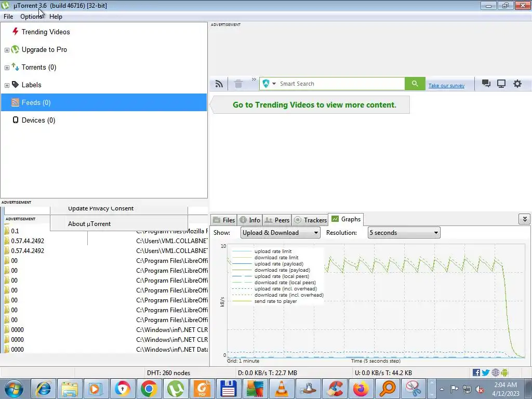Viewport: 532px width, 399px height.
Task: Click the 'send rate to player' legend entry
Action: click(275, 301)
